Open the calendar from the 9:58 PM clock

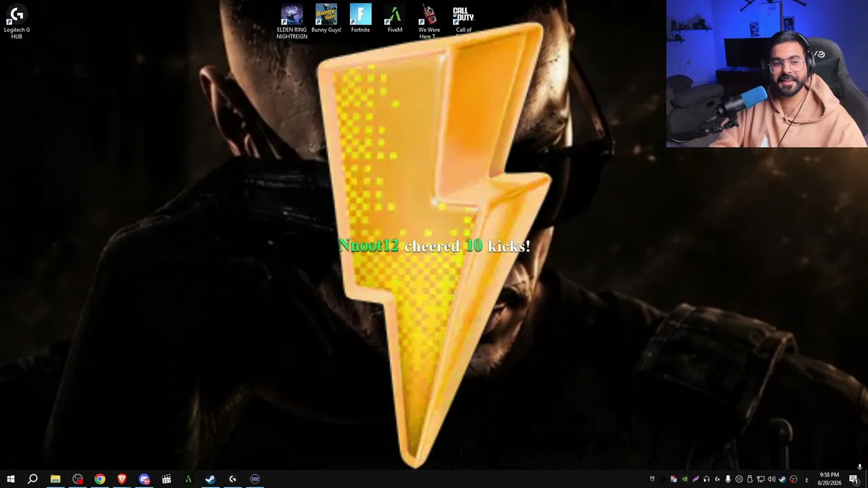tap(829, 479)
